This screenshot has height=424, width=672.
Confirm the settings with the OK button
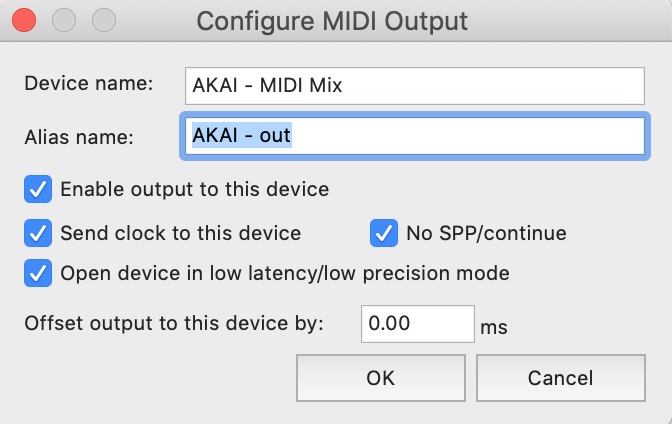coord(381,378)
